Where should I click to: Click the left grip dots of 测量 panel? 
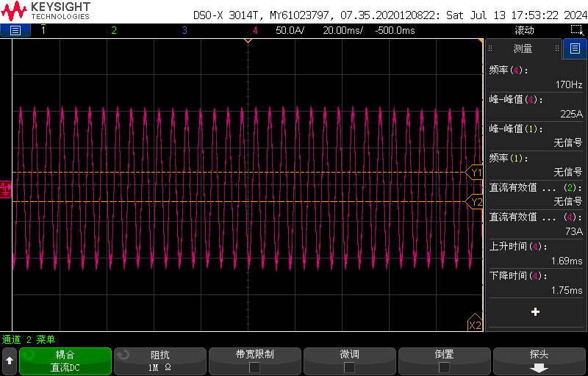pos(490,48)
